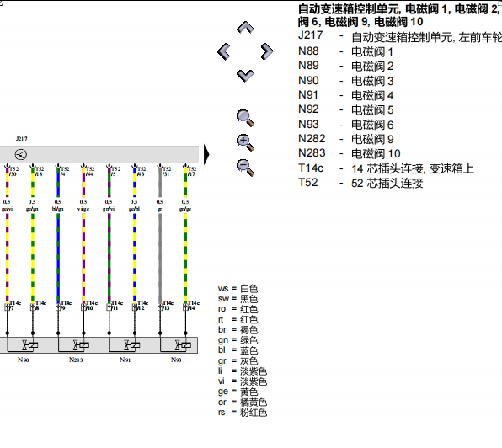Click the color code sw = 黑色
The image size is (502, 448).
coord(238,299)
